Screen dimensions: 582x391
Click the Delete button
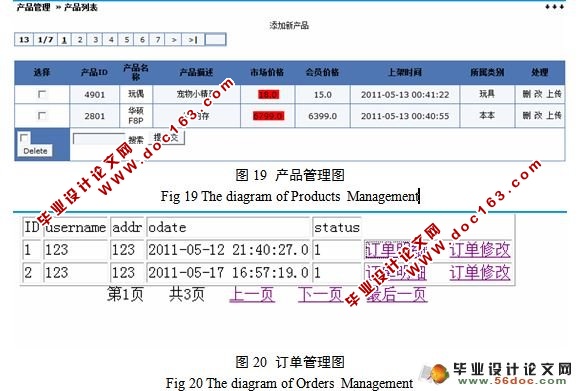(x=35, y=151)
